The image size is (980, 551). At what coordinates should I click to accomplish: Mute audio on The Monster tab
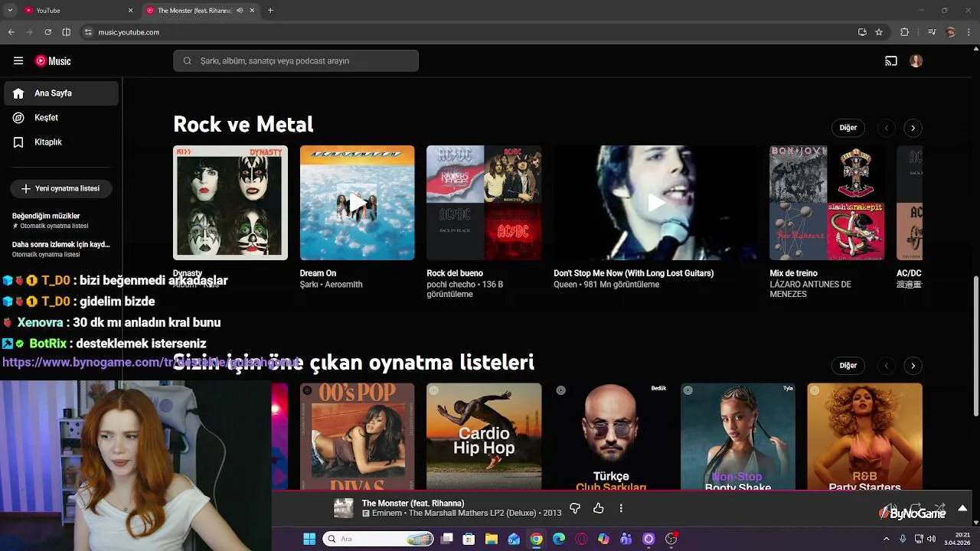[240, 10]
